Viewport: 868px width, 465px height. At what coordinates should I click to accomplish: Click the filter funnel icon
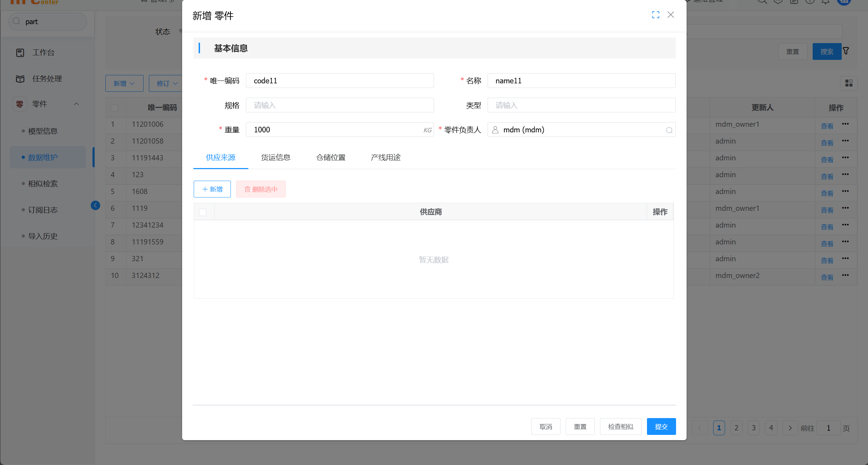pos(846,51)
